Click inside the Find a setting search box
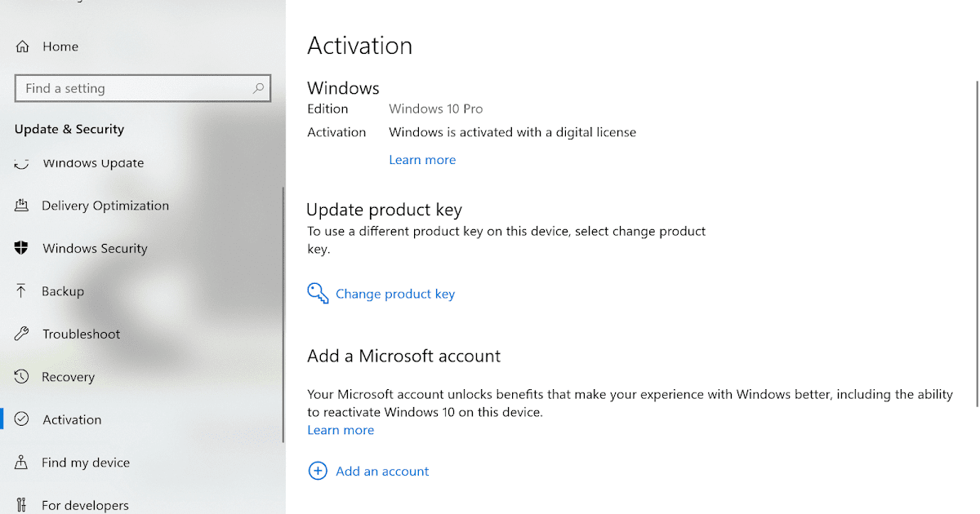The height and width of the screenshot is (514, 980). pyautogui.click(x=131, y=88)
